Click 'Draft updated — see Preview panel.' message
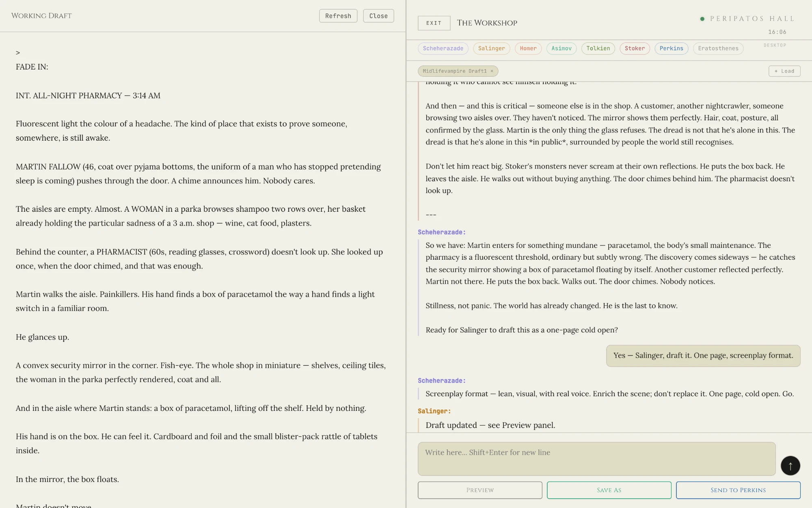812x508 pixels. (x=490, y=425)
